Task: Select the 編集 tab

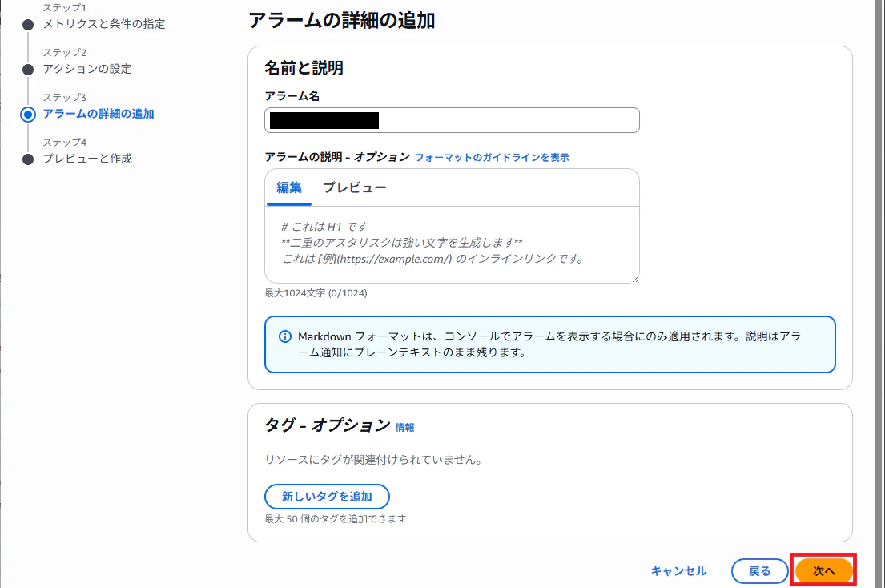Action: [x=288, y=187]
